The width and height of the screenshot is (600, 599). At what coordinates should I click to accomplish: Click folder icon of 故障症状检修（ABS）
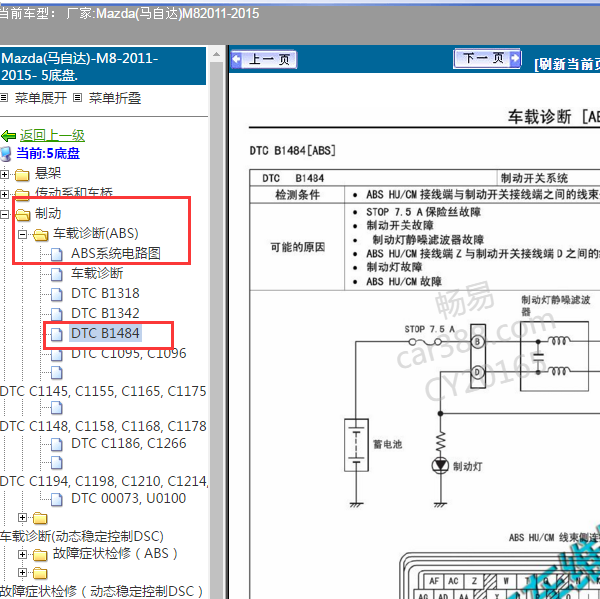click(x=40, y=555)
